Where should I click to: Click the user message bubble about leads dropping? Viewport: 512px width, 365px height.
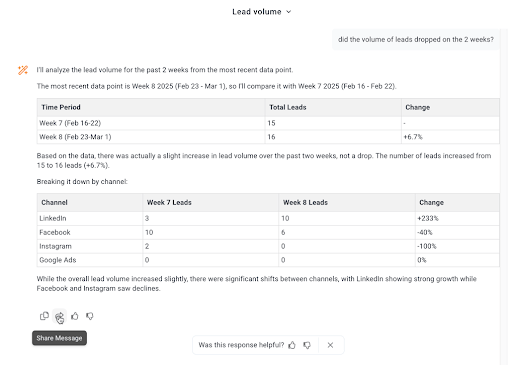[416, 39]
